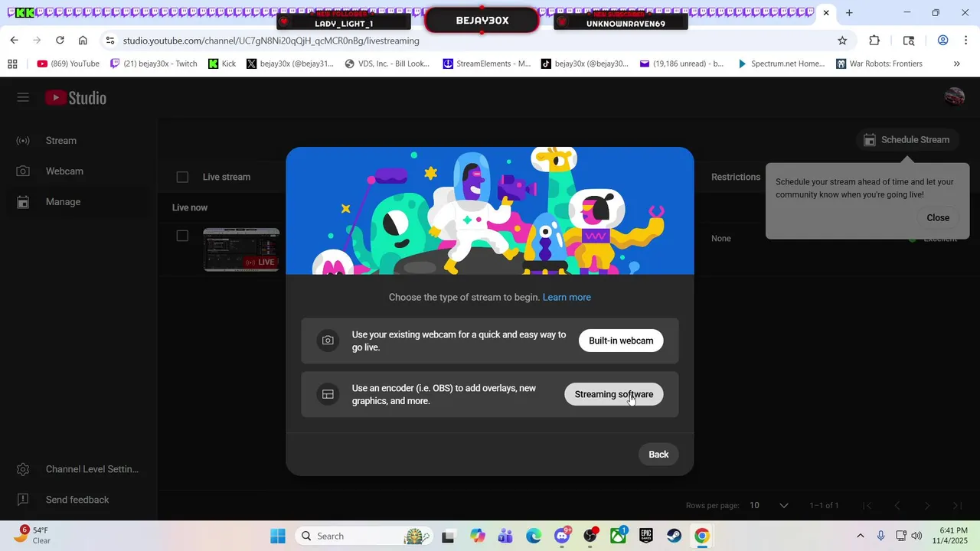Close the Schedule Stream tooltip
The height and width of the screenshot is (551, 980).
click(938, 218)
